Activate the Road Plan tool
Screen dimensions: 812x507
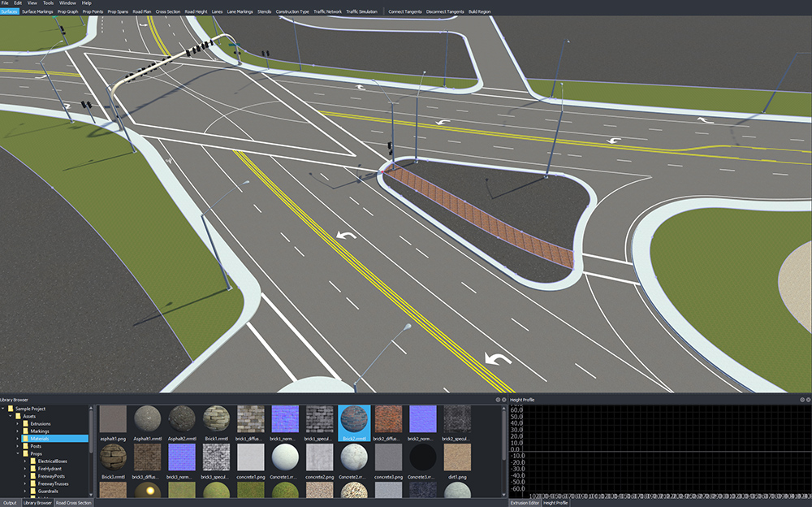pos(142,12)
